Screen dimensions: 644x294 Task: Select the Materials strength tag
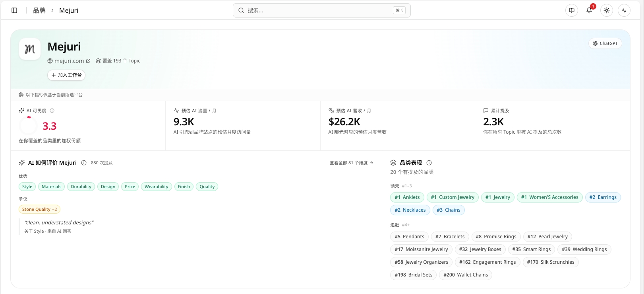[x=52, y=187]
